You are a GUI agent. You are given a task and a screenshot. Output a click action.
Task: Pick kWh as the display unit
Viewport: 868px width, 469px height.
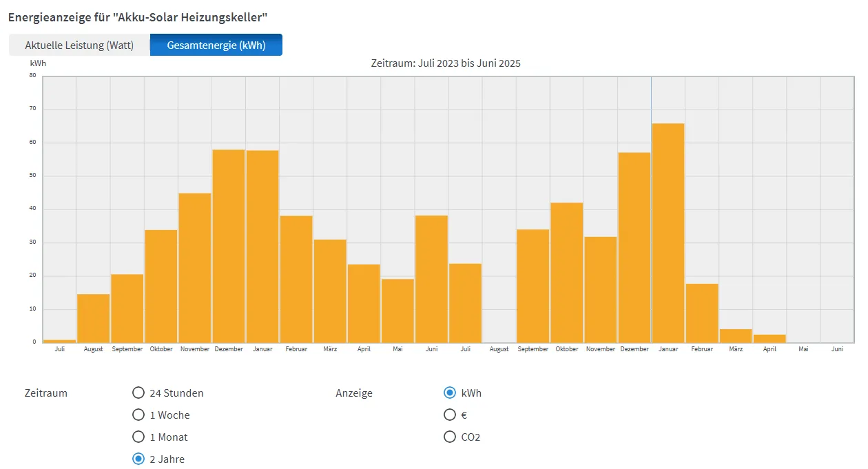[450, 393]
